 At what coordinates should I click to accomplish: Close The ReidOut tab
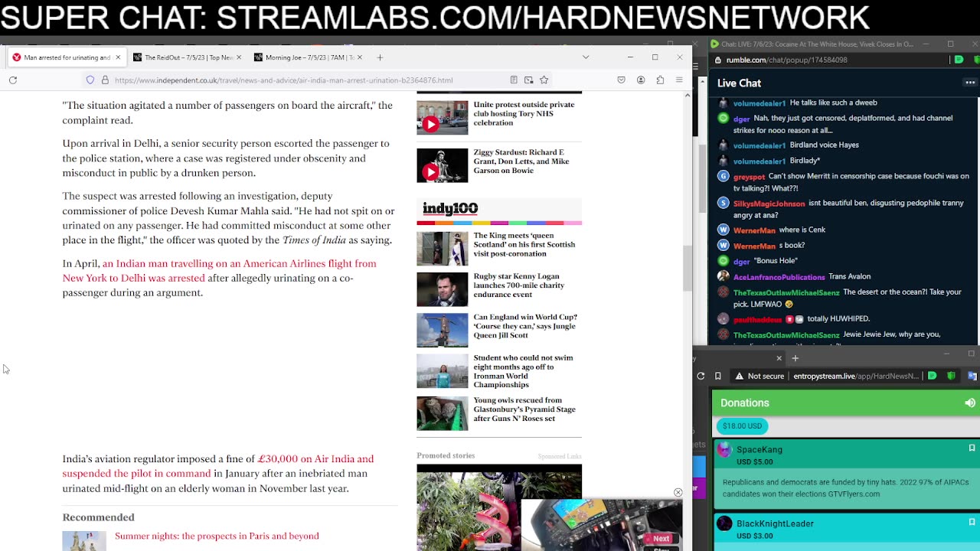tap(239, 57)
